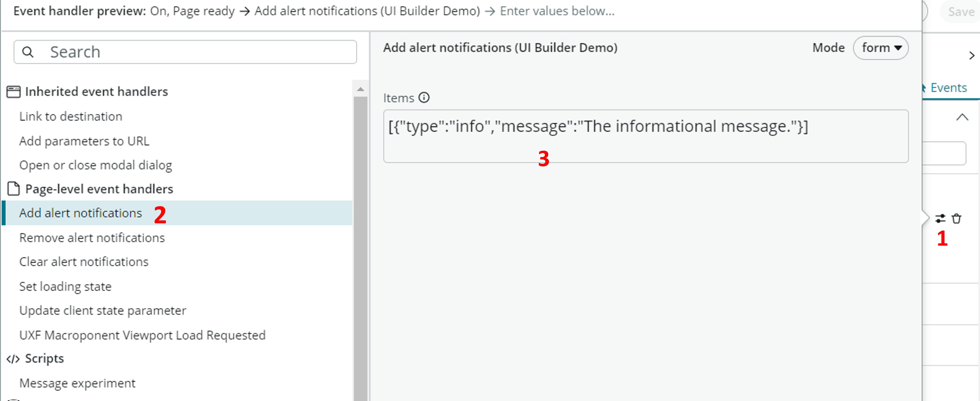Select Set loading state handler
980x401 pixels.
click(65, 286)
